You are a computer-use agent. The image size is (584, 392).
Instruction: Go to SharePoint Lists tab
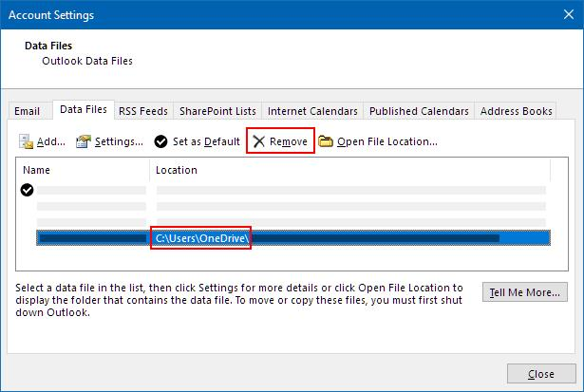point(217,111)
